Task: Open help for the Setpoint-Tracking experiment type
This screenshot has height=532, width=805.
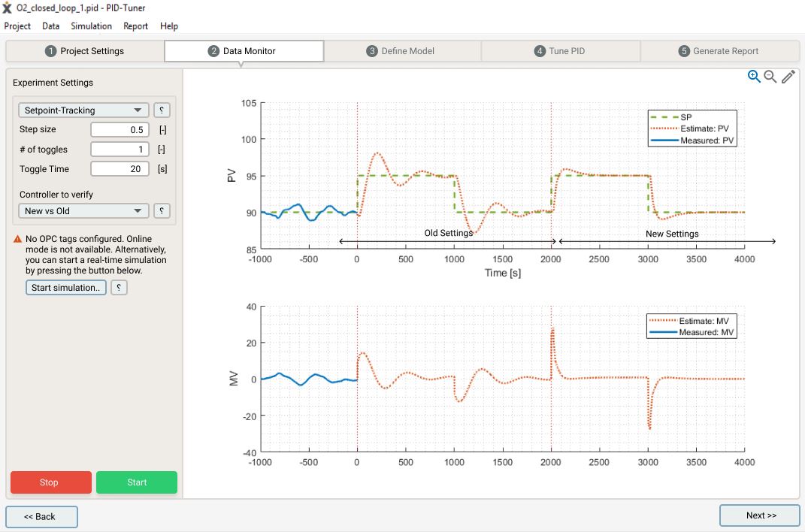Action: (x=162, y=110)
